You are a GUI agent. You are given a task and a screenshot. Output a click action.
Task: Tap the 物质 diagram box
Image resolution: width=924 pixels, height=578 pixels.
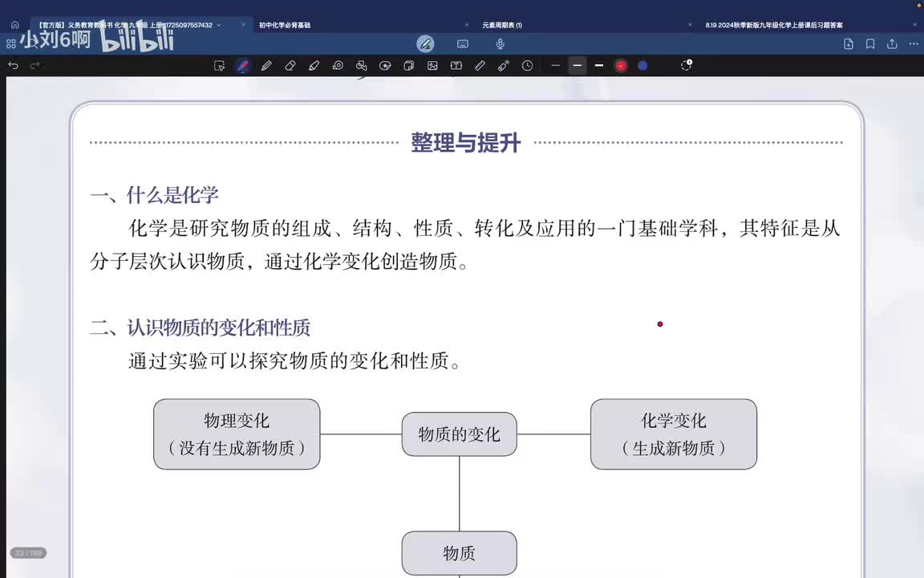point(459,553)
